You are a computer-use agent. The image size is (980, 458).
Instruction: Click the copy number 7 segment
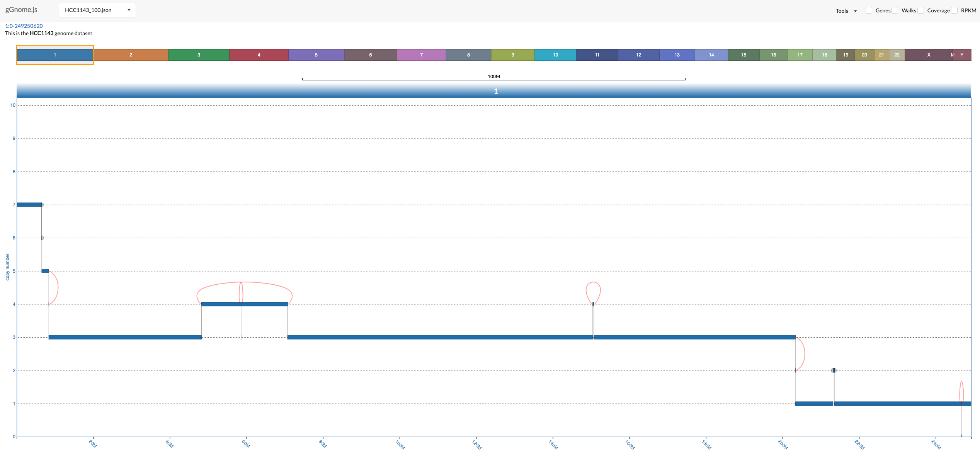[x=29, y=205]
